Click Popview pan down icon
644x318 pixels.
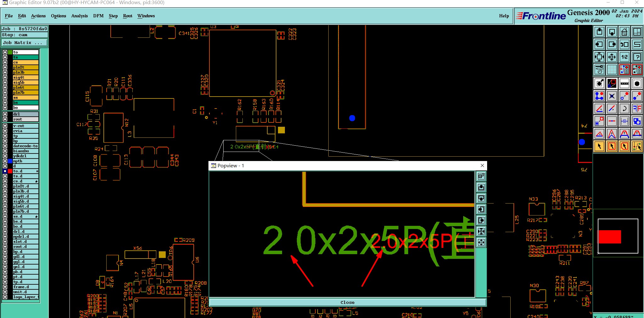tap(481, 198)
